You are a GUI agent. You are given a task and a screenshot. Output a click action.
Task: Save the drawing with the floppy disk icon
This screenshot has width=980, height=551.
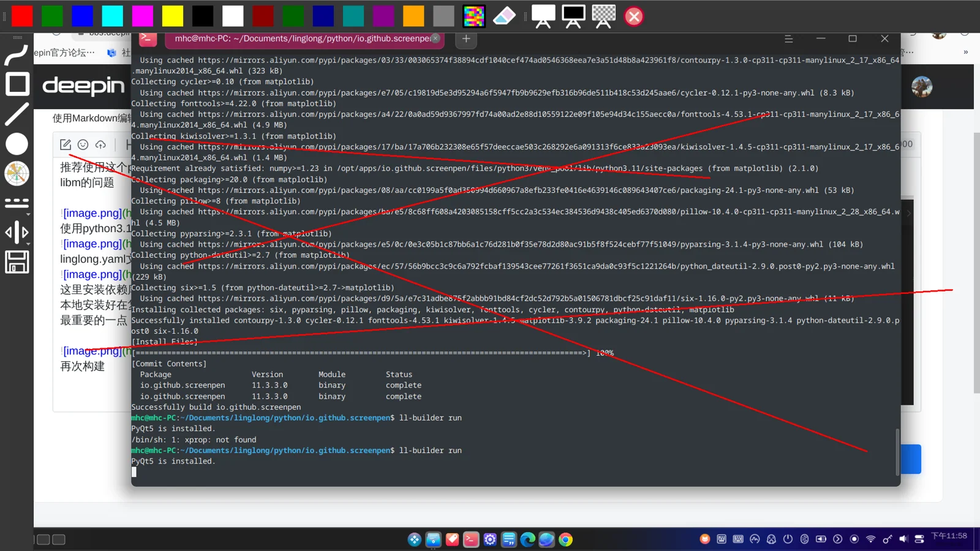click(x=17, y=262)
